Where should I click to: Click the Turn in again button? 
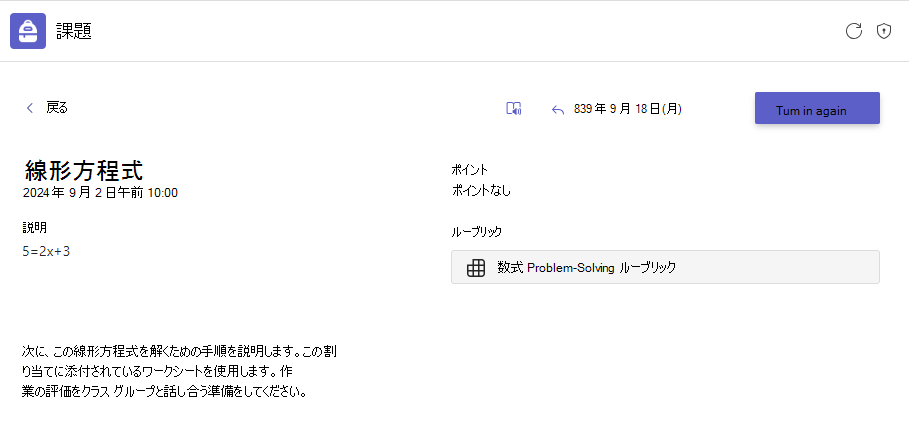tap(817, 108)
